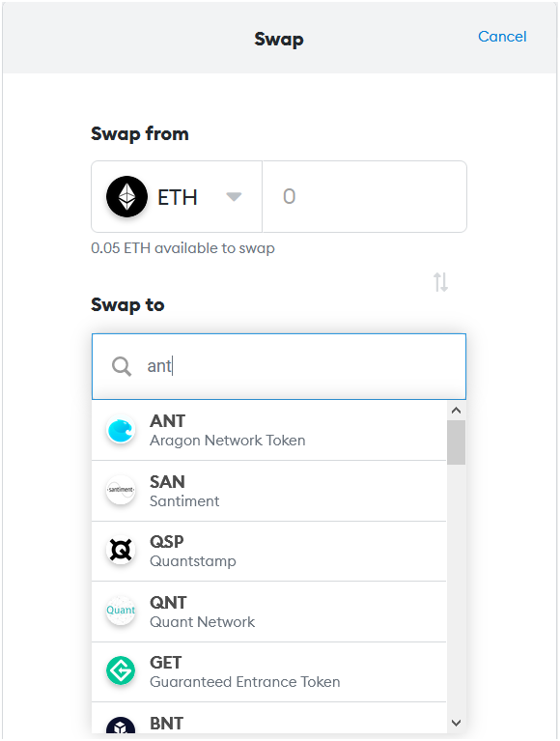This screenshot has height=741, width=560.
Task: Click the Quant Network token icon
Action: 121,611
